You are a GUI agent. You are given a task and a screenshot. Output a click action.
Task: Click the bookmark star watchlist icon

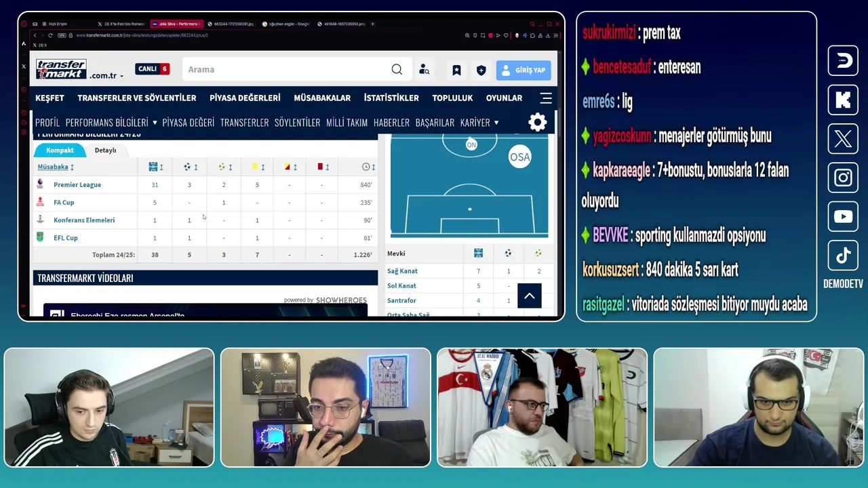(456, 70)
